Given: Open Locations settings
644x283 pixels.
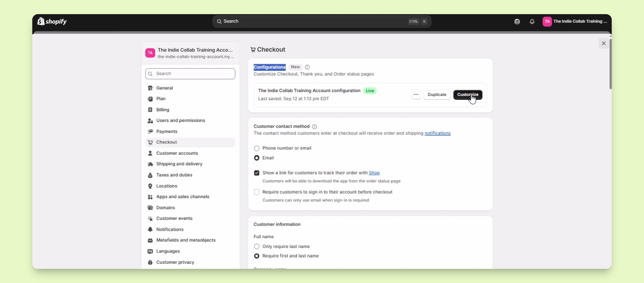Looking at the screenshot, I should pos(190,186).
